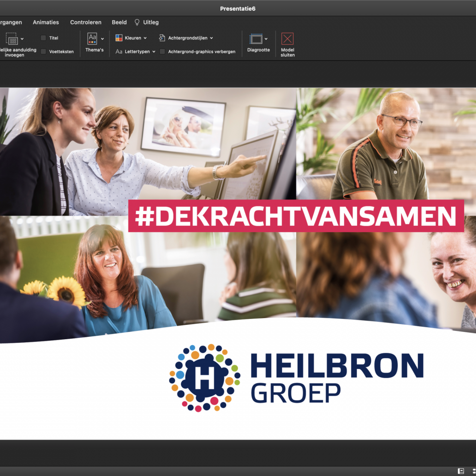Click the Thema's Aa icon

(92, 39)
